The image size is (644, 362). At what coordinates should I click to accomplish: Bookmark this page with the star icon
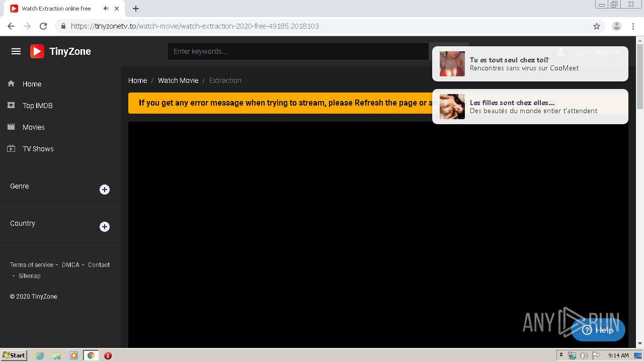pos(597,26)
